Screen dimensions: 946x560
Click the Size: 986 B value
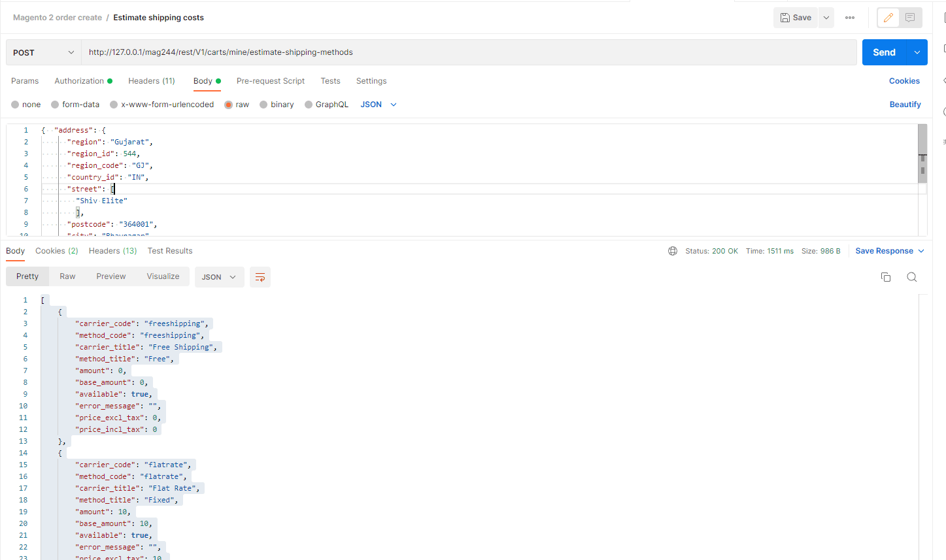(821, 251)
